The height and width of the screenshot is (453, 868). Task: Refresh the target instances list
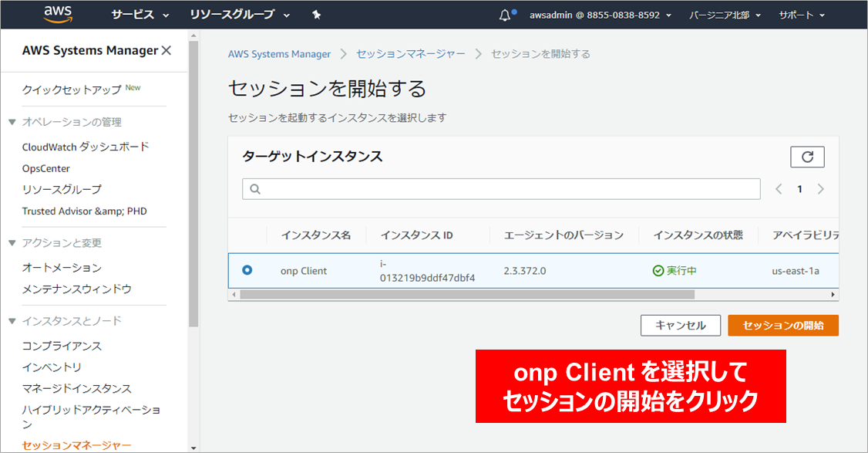(807, 157)
